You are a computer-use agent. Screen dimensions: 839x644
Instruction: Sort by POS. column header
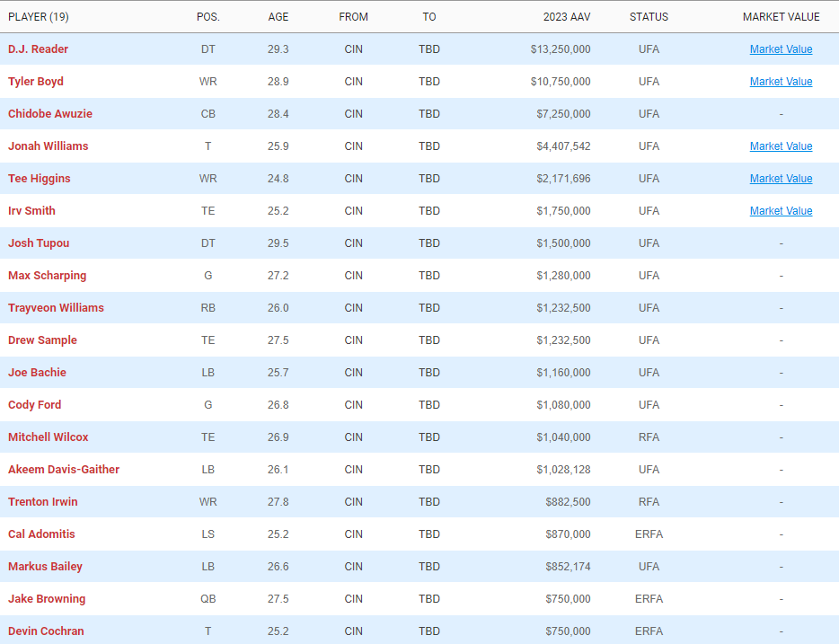208,17
